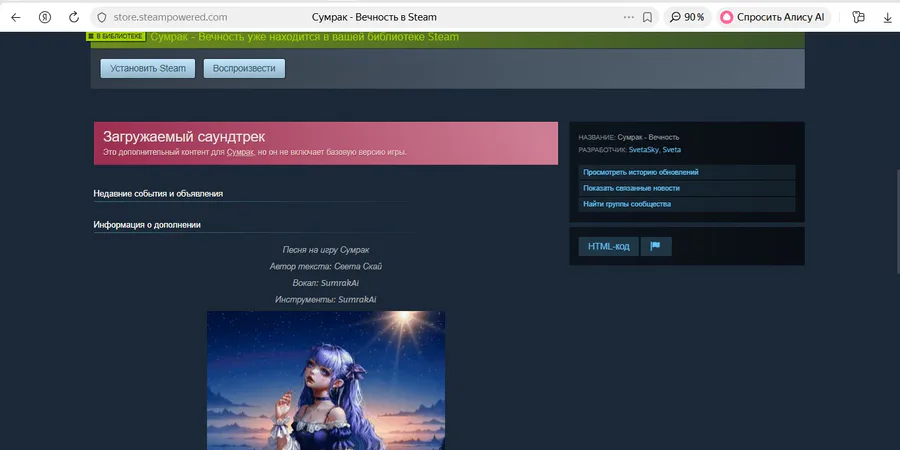Click the Установить Steam button

click(148, 68)
